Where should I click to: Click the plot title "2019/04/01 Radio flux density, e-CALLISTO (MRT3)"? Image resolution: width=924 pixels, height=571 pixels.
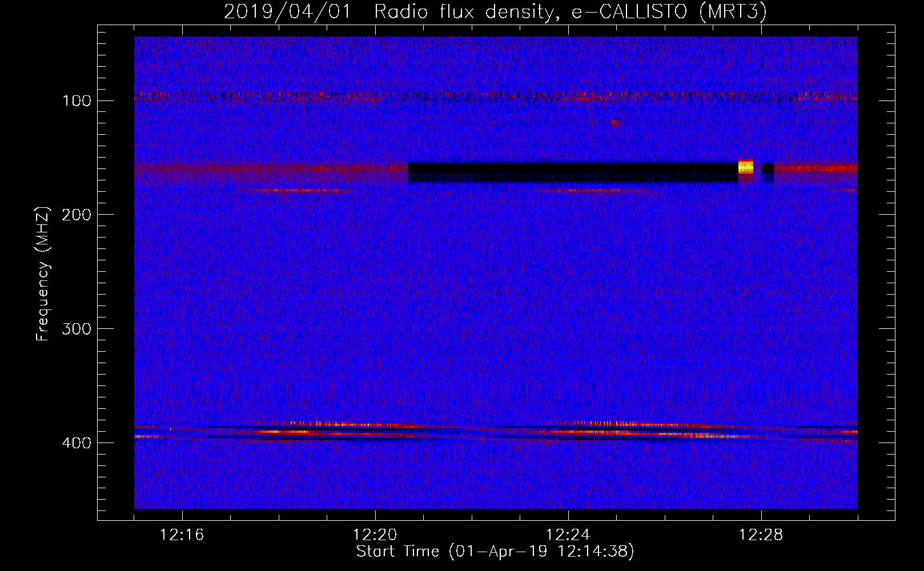[495, 12]
